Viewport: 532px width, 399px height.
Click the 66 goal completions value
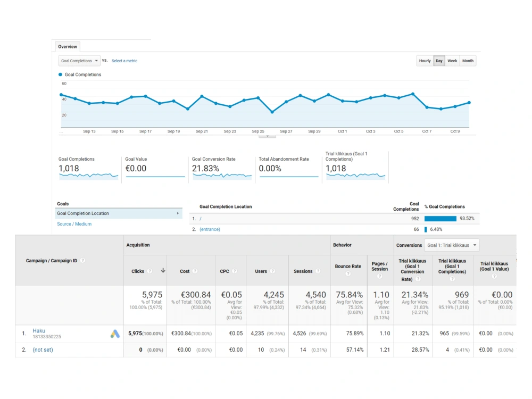coord(417,229)
